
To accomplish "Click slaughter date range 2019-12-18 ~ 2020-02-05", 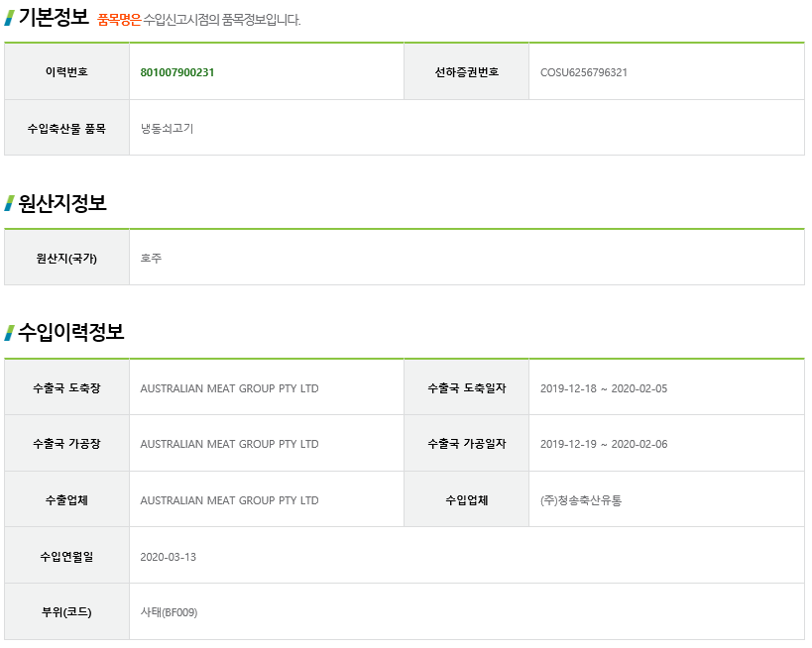I will (x=604, y=388).
